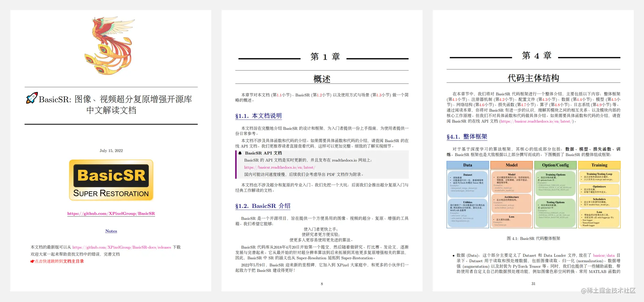The width and height of the screenshot is (644, 302).
Task: Follow the red 4.7 section reference
Action: click(x=523, y=105)
